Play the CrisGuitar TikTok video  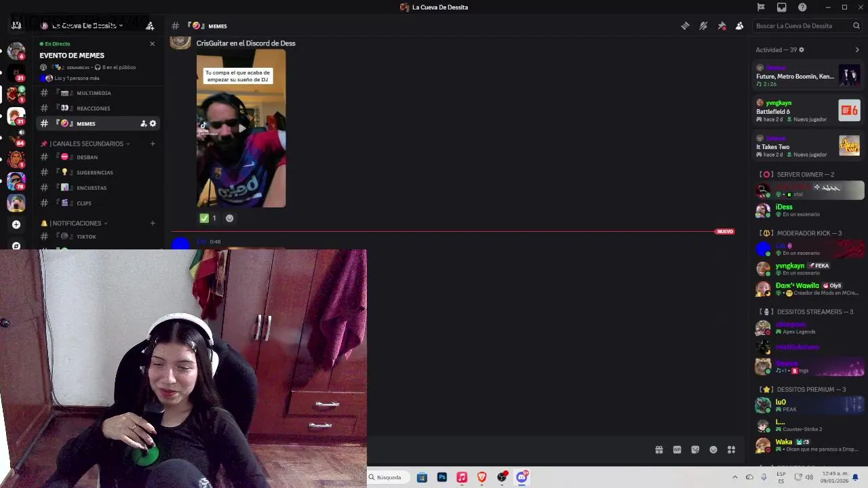[x=241, y=128]
